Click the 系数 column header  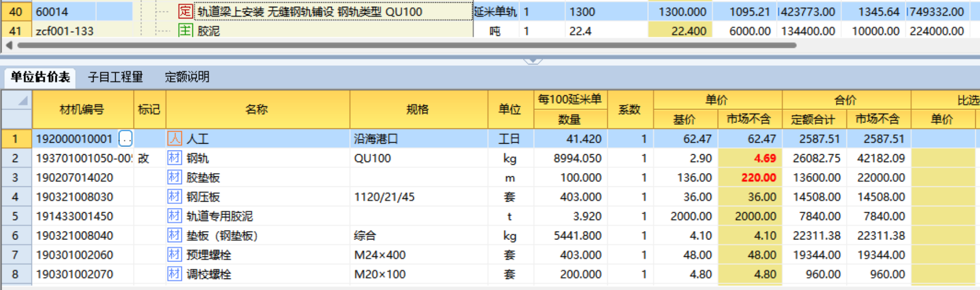[x=630, y=109]
